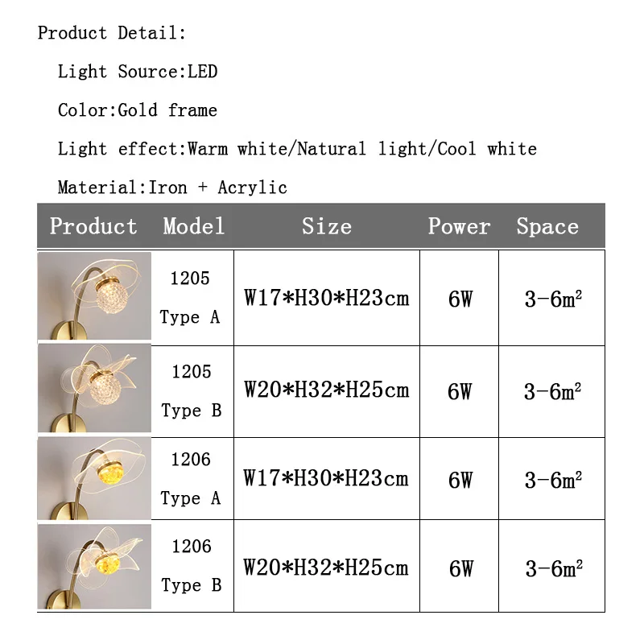
Task: Select the size value in the 1206 Type A row
Action: coord(326,479)
